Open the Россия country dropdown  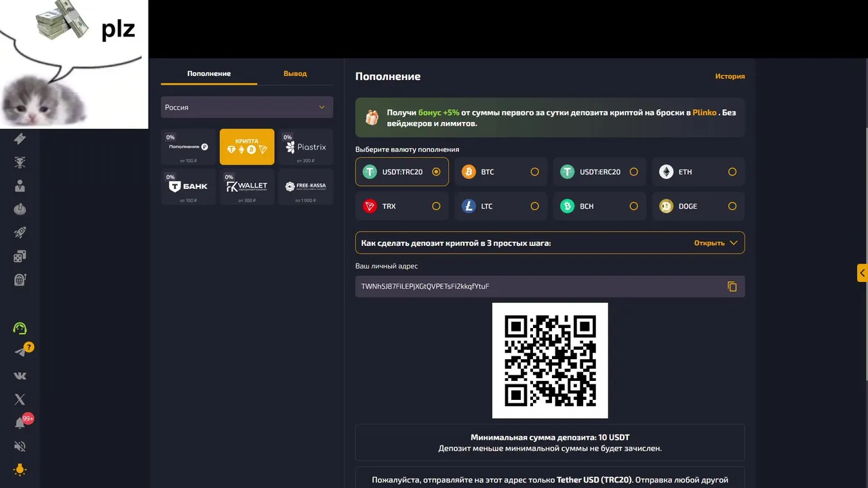(247, 107)
